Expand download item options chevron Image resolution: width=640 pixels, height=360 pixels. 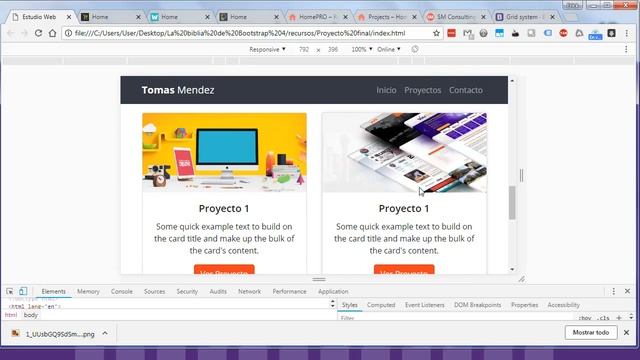coord(105,333)
